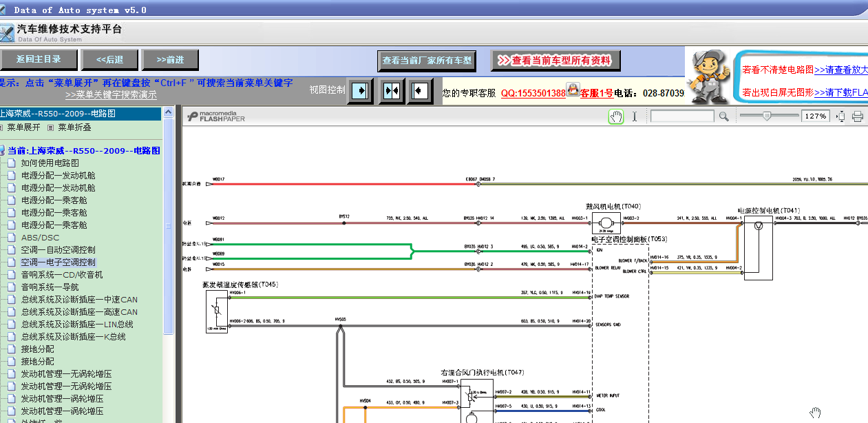Click the tree panel scrollbar thumb
The height and width of the screenshot is (423, 868).
tap(168, 226)
